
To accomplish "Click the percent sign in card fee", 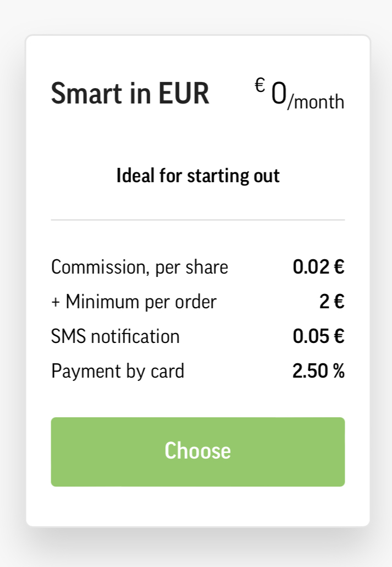I will pos(339,371).
